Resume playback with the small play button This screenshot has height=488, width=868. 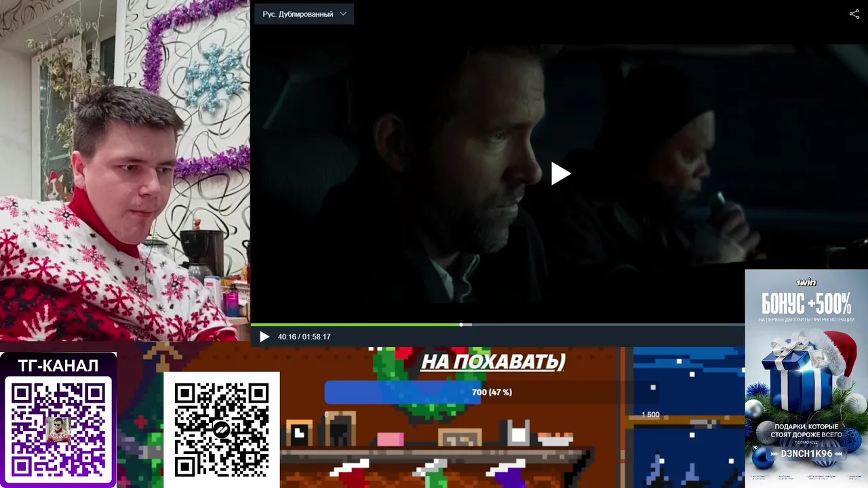click(264, 337)
